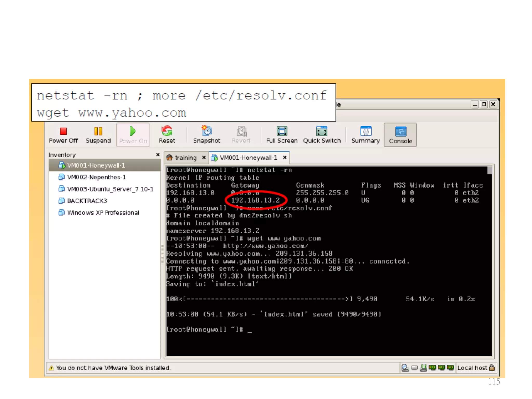The image size is (532, 399).
Task: Close the Inventory panel
Action: (158, 155)
